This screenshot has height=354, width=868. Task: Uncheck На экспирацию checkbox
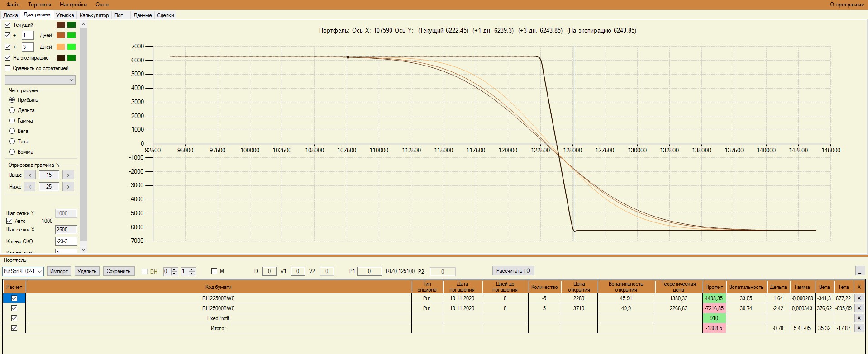[8, 58]
